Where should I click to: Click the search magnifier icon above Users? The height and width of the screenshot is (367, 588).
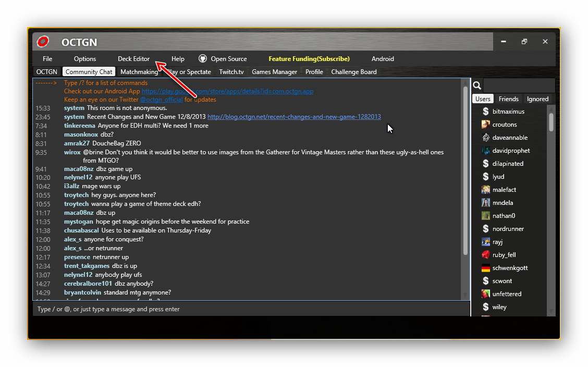[x=477, y=85]
